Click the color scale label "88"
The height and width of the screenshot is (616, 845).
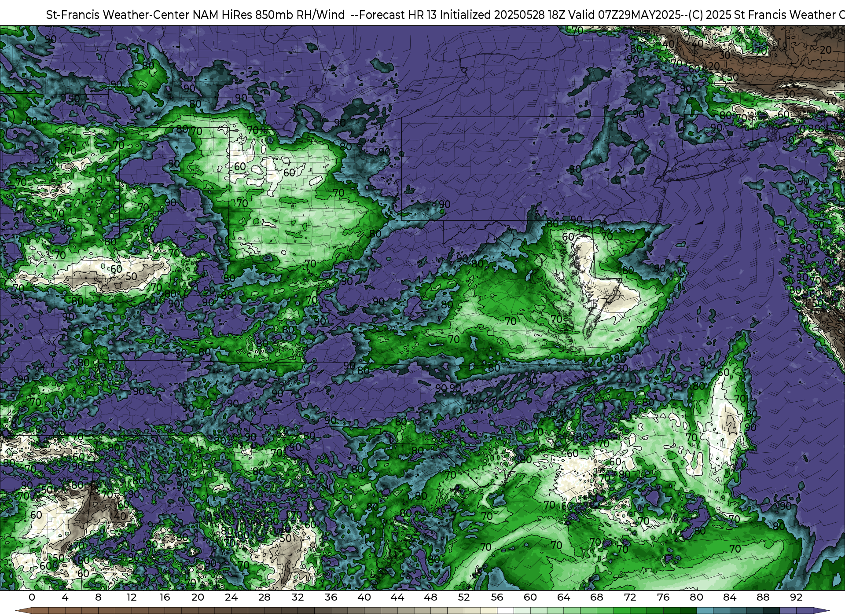(763, 597)
